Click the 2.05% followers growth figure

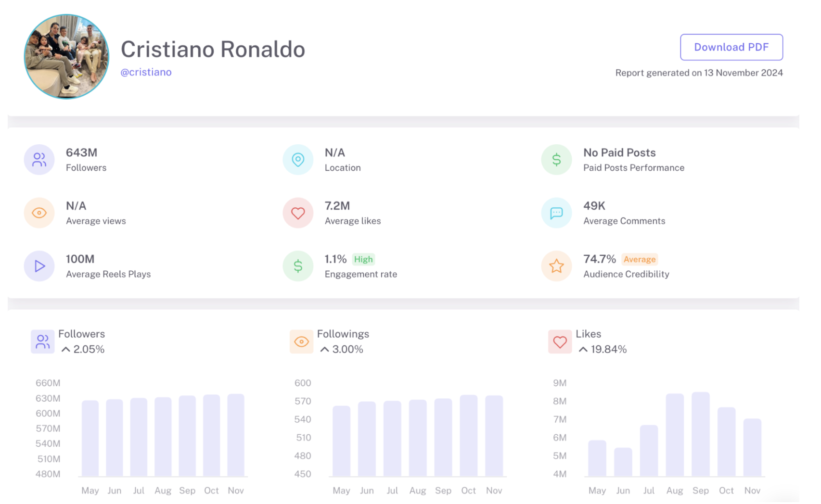[89, 350]
